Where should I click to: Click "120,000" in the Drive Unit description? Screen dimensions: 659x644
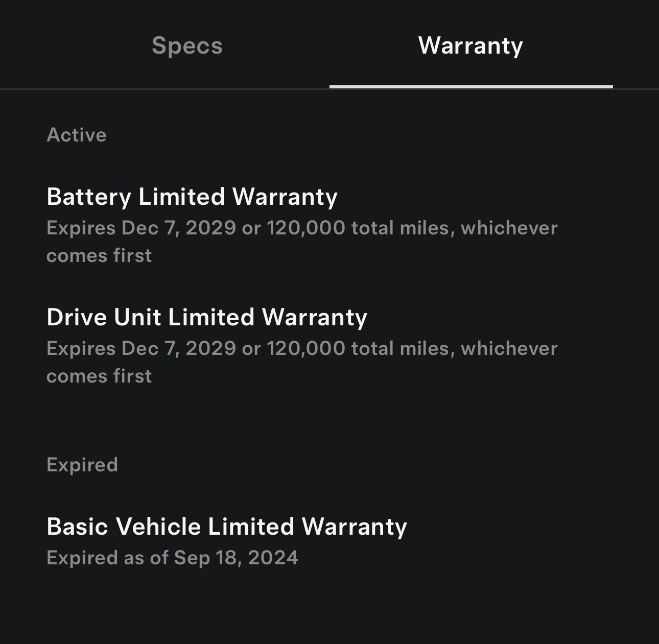pos(306,348)
